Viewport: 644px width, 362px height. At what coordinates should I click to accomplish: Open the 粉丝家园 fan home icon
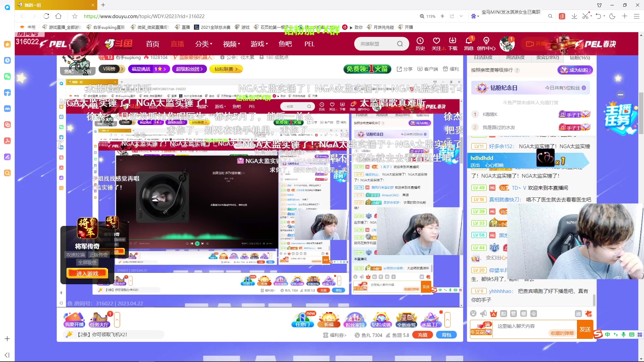[x=355, y=319]
